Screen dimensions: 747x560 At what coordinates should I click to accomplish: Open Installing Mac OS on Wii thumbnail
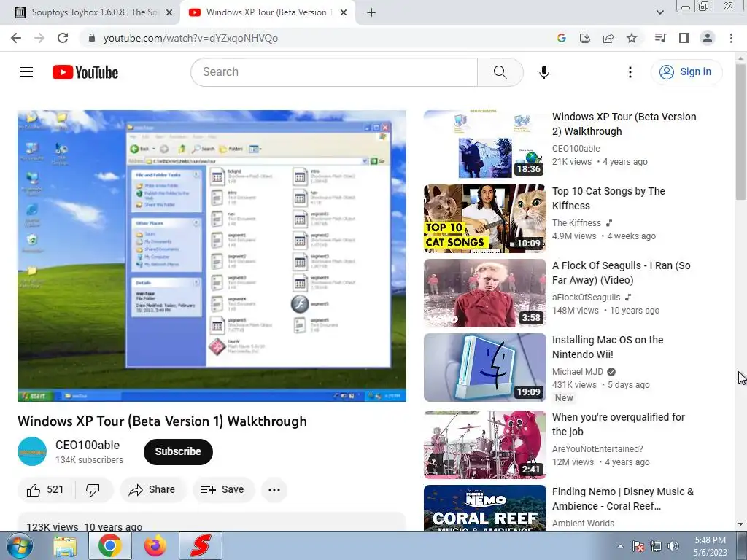pyautogui.click(x=484, y=367)
